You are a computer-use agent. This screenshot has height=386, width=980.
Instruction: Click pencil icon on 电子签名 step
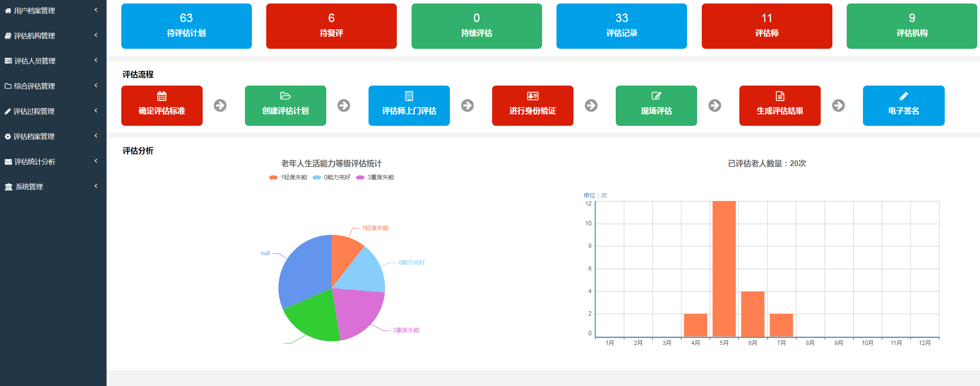[x=903, y=96]
